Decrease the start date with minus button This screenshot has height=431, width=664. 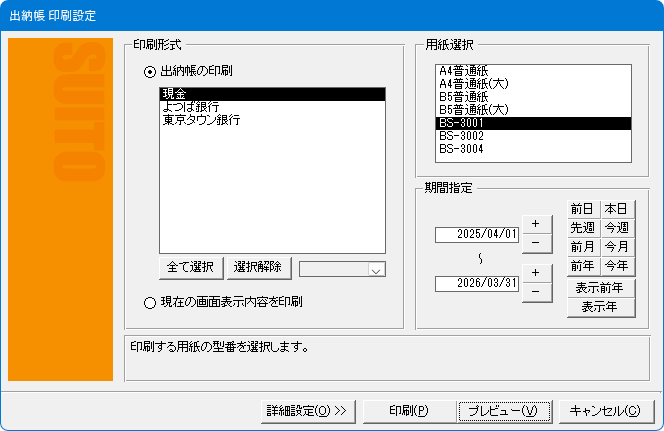click(x=536, y=243)
